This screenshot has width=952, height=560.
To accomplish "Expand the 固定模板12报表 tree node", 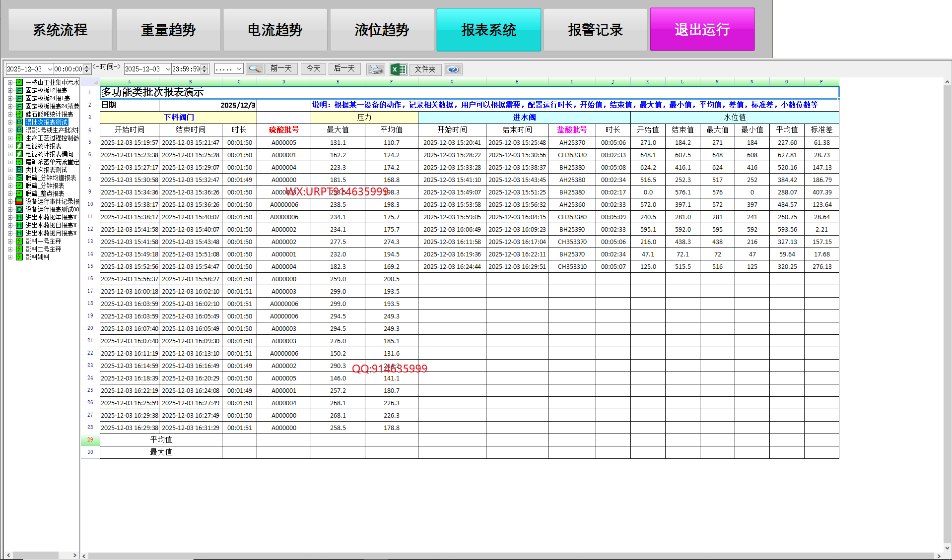I will (x=10, y=90).
